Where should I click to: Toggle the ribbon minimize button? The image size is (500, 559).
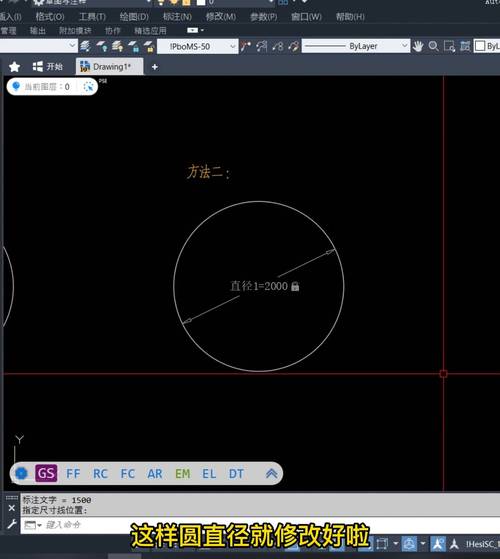[192, 30]
